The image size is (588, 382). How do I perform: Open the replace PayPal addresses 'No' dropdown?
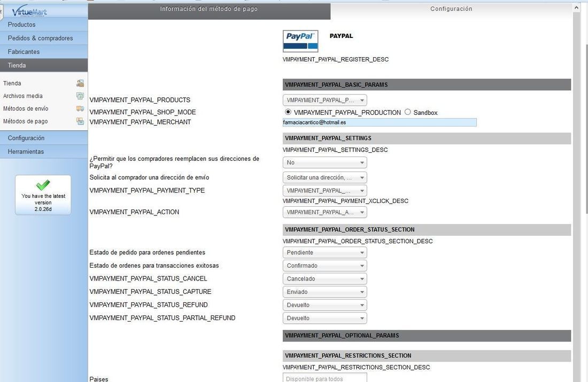tap(325, 163)
